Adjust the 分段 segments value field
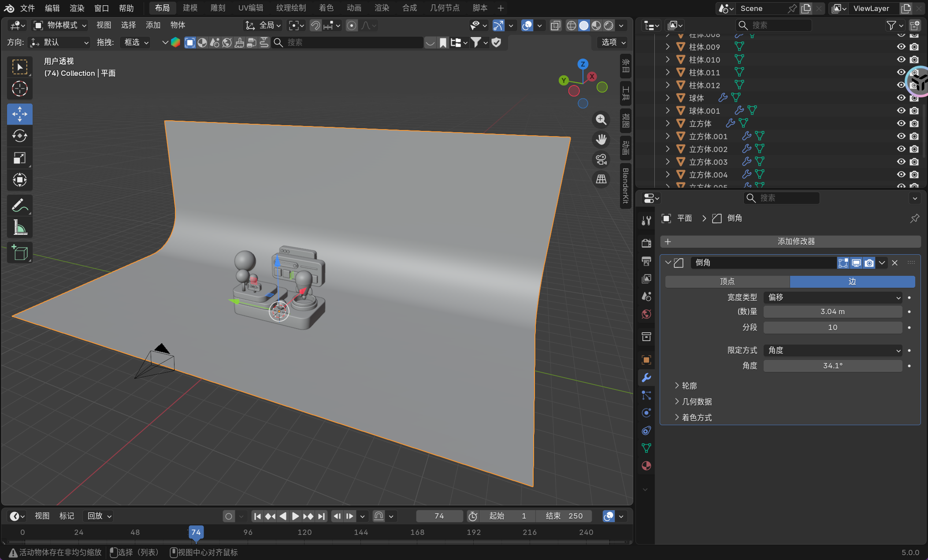This screenshot has height=560, width=928. click(x=832, y=327)
